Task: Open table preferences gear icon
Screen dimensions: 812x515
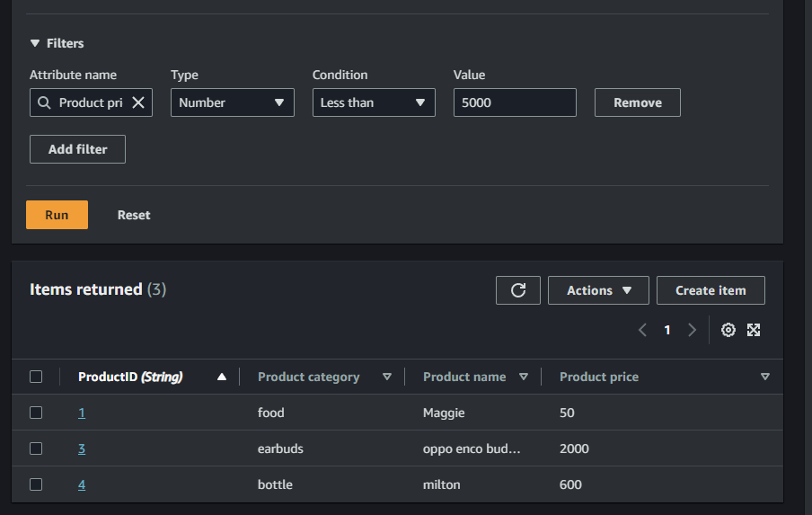Action: tap(728, 330)
